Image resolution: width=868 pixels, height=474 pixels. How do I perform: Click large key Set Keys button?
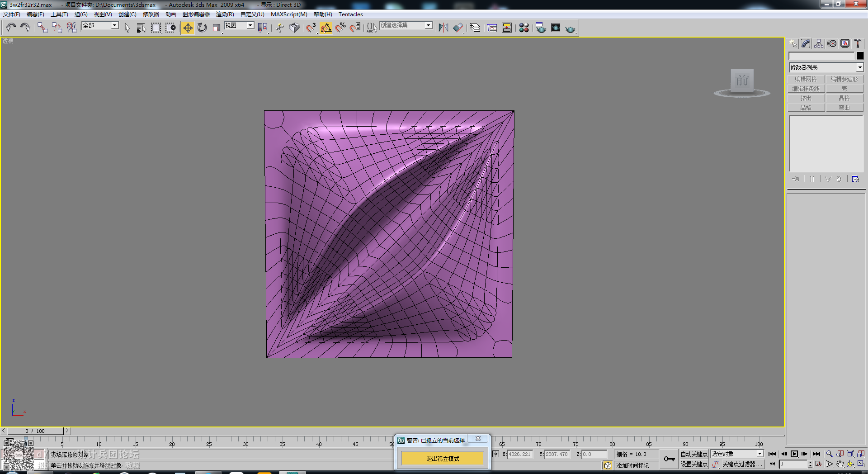coord(669,459)
